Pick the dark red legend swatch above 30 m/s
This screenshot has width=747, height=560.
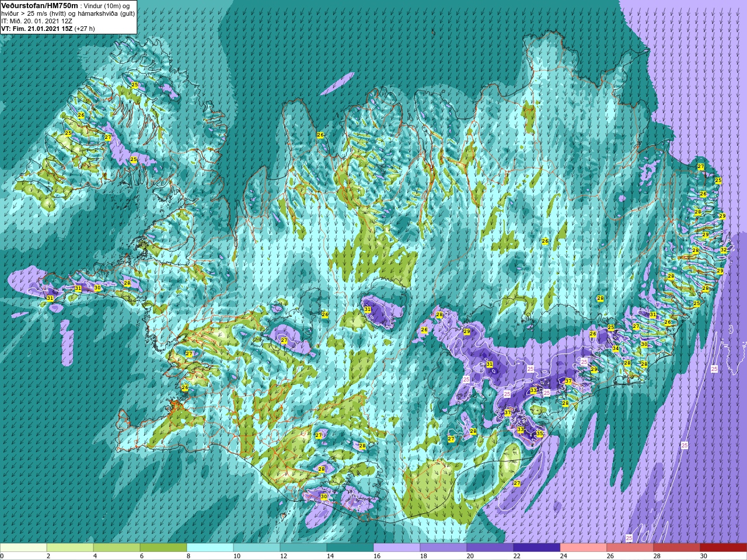[x=724, y=548]
